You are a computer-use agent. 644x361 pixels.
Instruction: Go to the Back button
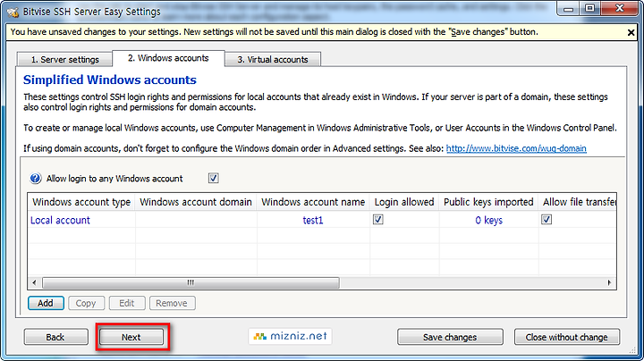click(x=55, y=337)
